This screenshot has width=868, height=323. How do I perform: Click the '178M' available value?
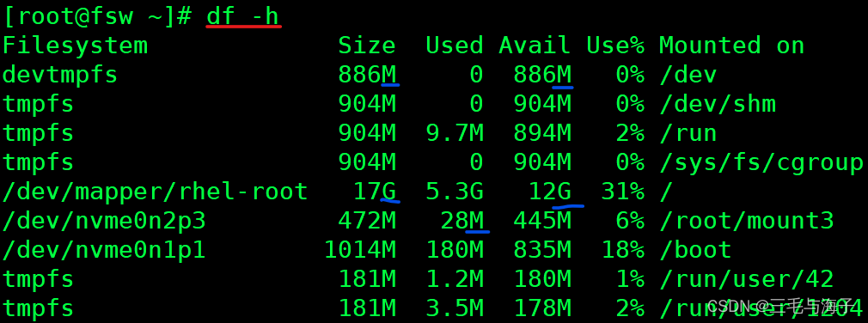point(542,308)
